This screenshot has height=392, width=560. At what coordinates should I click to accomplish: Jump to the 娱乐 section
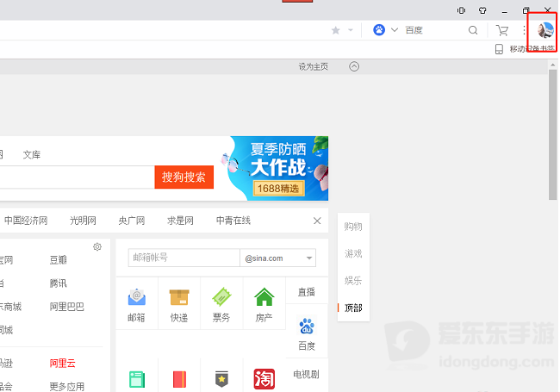353,281
